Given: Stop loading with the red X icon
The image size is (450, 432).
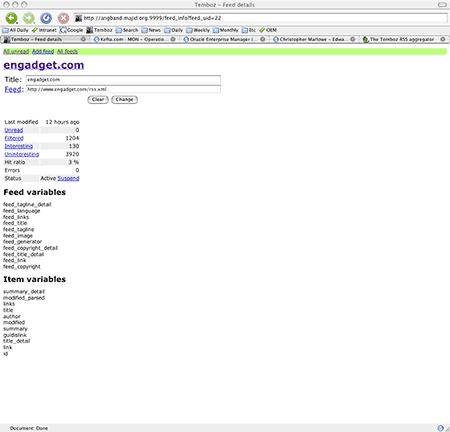Looking at the screenshot, I should [x=63, y=18].
